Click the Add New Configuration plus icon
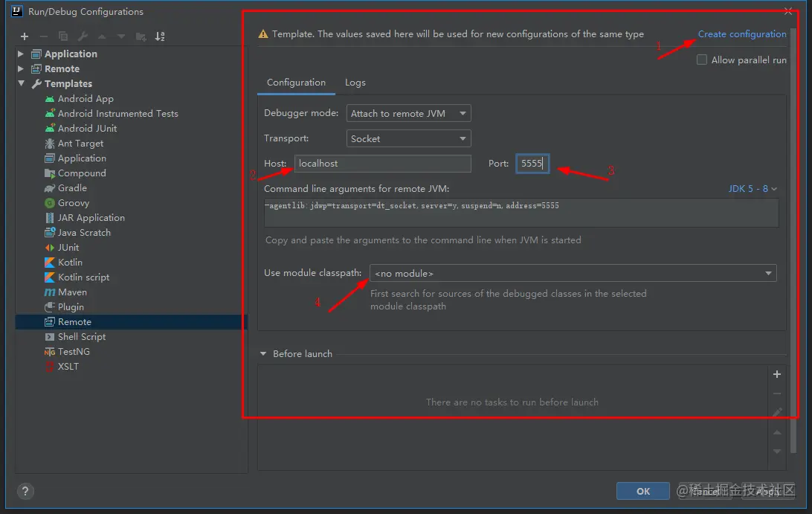The width and height of the screenshot is (812, 514). (25, 36)
